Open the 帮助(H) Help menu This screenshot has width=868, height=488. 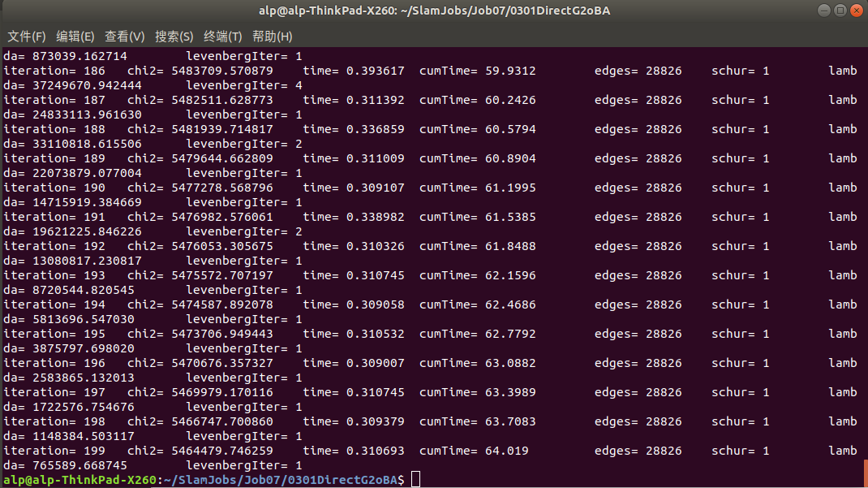272,37
